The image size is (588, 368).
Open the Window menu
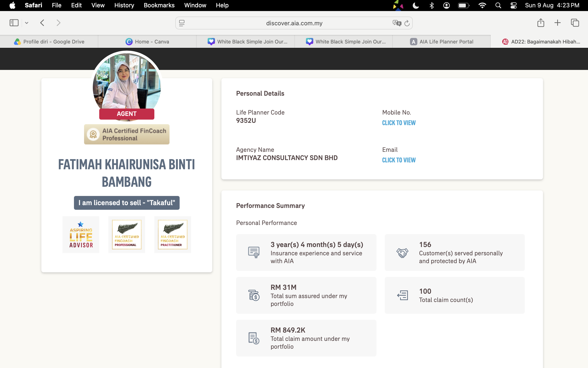coord(195,5)
